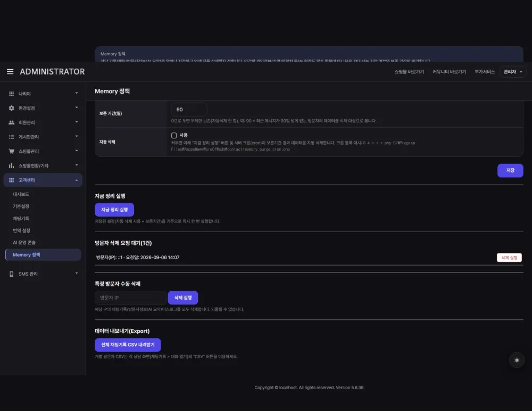The height and width of the screenshot is (411, 532).
Task: Expand the 회원관리 menu arrow
Action: (x=77, y=122)
